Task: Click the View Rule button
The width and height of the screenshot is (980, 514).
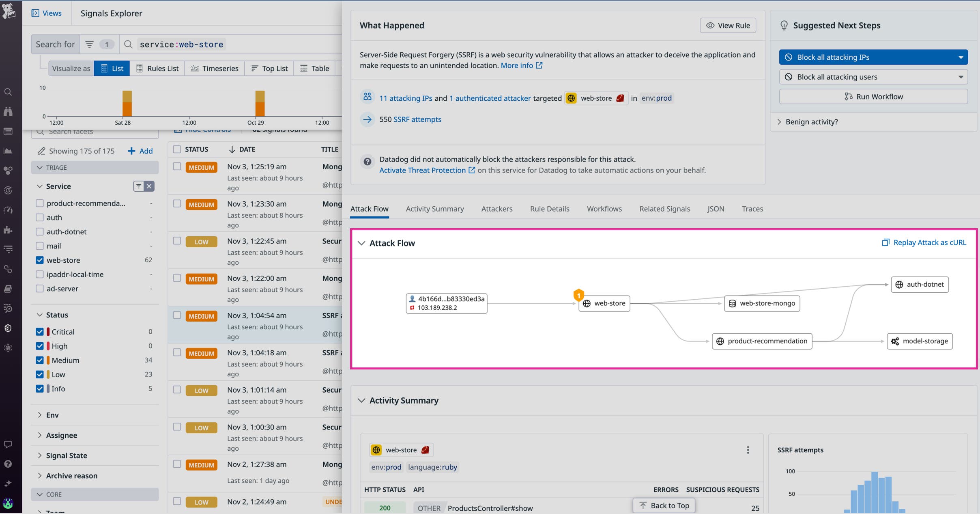Action: click(x=728, y=25)
